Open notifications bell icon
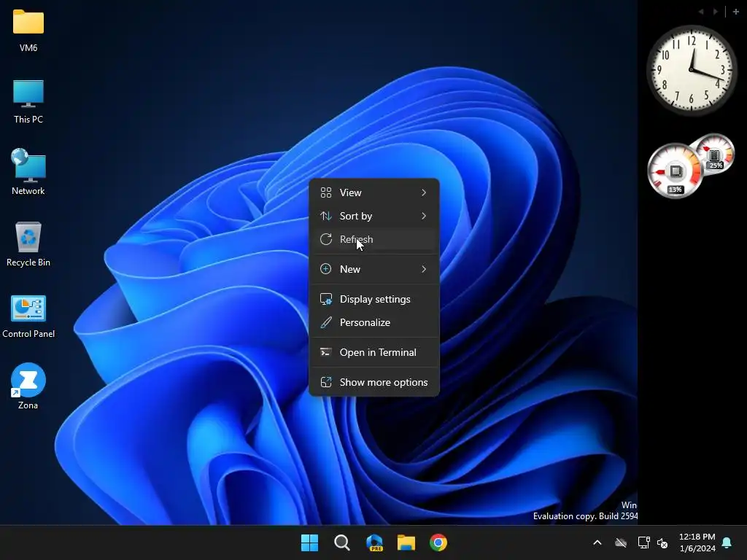Image resolution: width=747 pixels, height=560 pixels. click(x=727, y=542)
